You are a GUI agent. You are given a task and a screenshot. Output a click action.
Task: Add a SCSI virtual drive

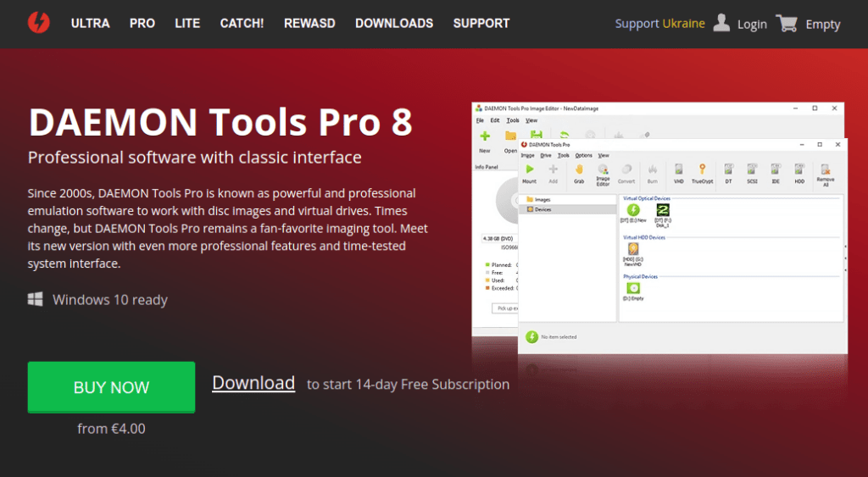[x=752, y=169]
